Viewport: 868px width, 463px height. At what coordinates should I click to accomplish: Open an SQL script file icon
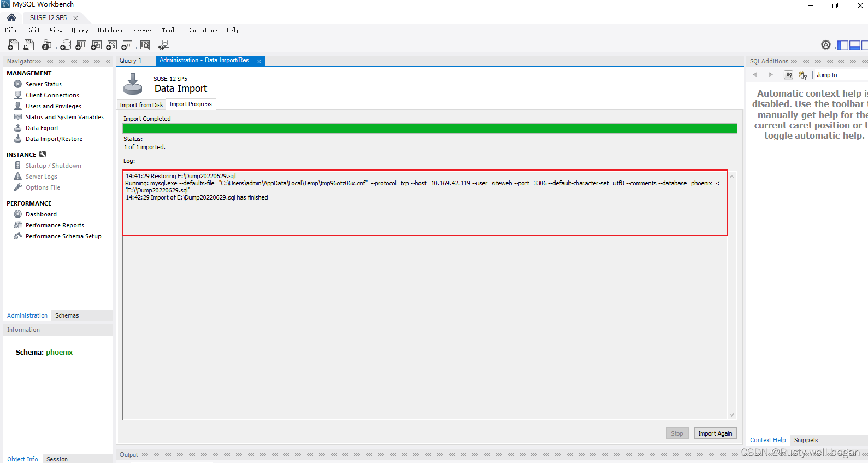tap(28, 45)
